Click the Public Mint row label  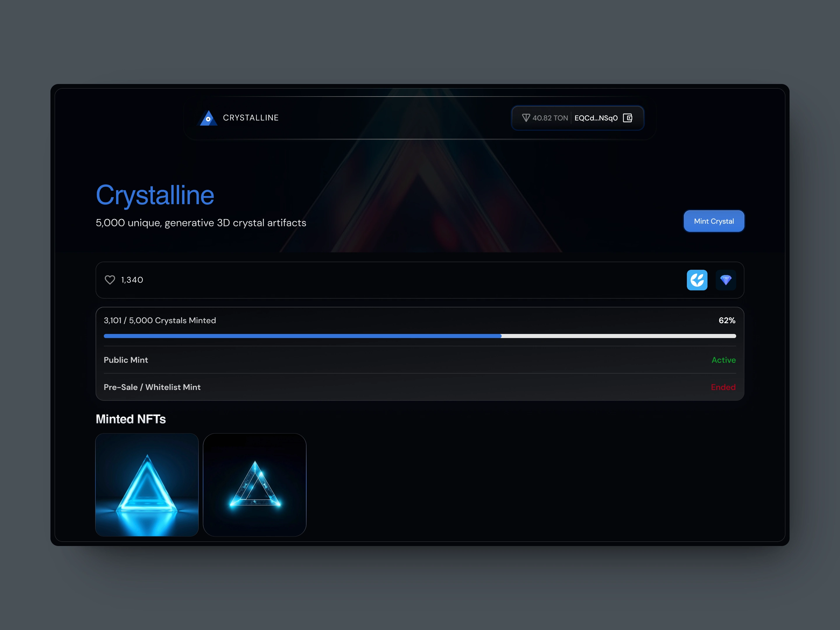click(x=126, y=360)
